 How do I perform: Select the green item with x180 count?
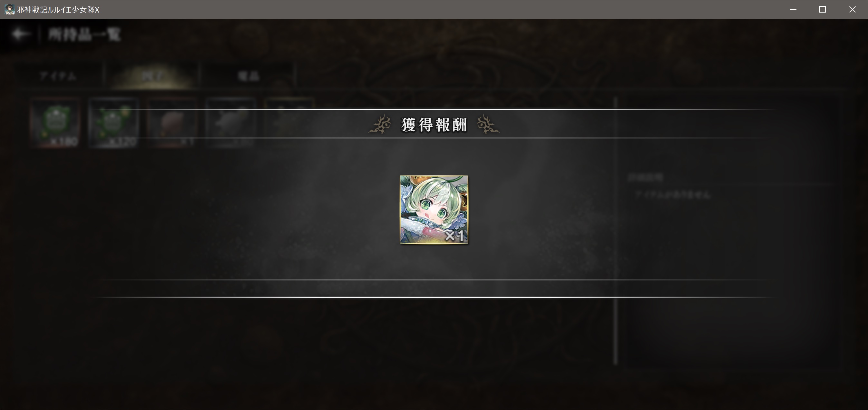55,123
